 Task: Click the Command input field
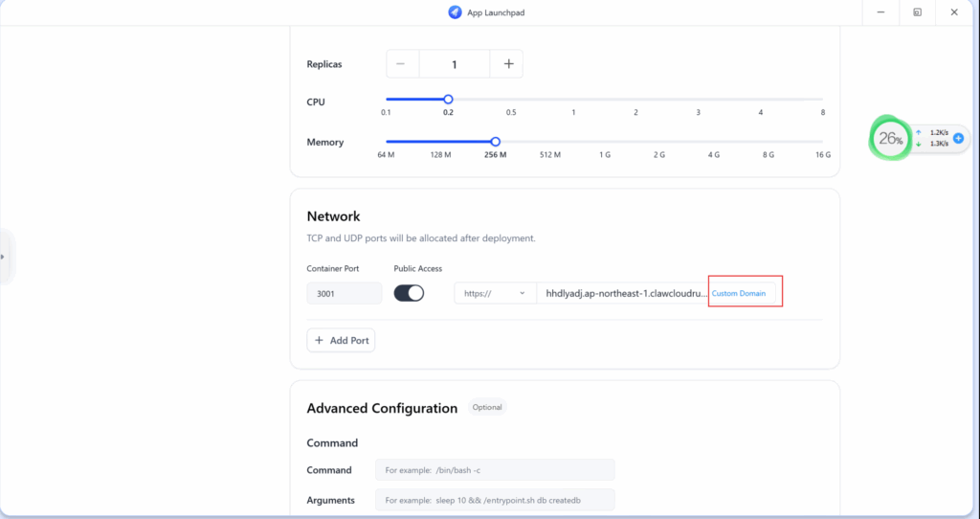point(495,470)
